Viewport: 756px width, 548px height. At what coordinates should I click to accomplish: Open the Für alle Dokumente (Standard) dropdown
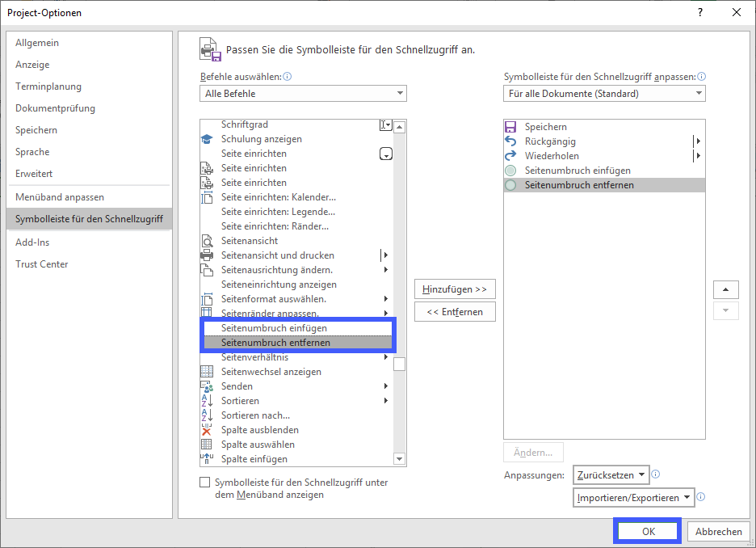(x=604, y=94)
